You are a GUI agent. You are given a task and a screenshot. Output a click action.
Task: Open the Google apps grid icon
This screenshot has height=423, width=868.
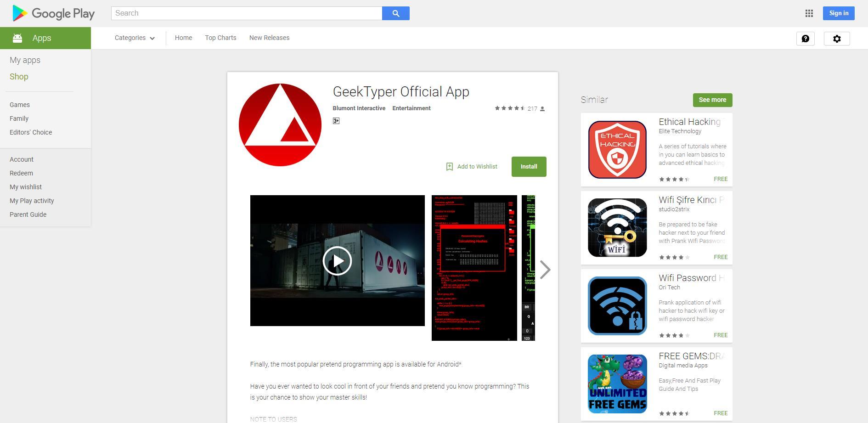point(809,13)
